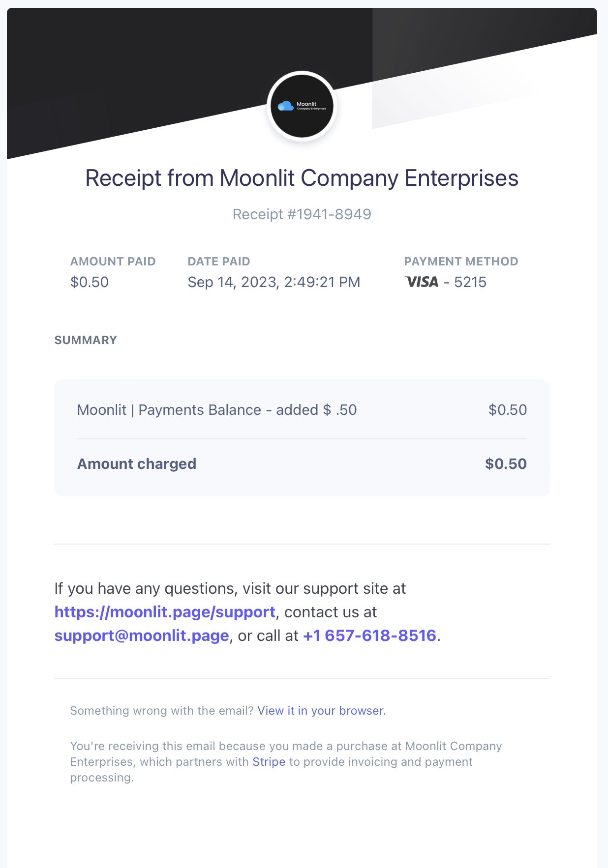The width and height of the screenshot is (608, 868).
Task: Click the DATE PAID label
Action: click(x=219, y=261)
